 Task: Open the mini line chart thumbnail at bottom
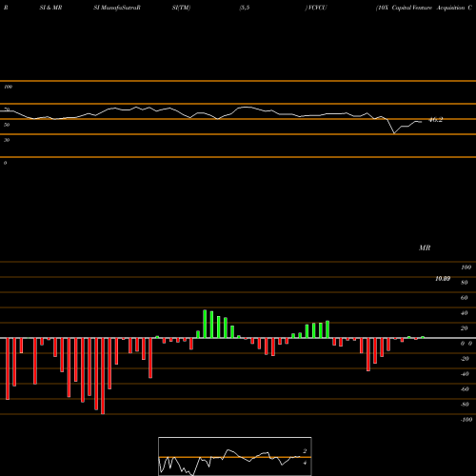pyautogui.click(x=235, y=456)
